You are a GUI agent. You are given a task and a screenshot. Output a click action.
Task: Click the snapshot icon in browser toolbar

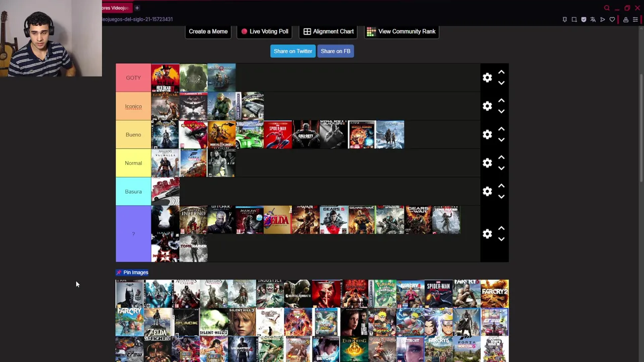(574, 20)
